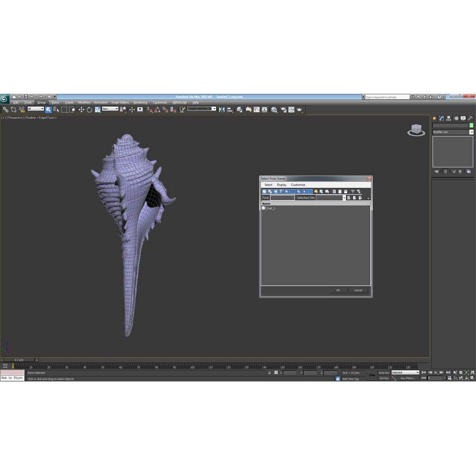Screen dimensions: 476x476
Task: Open the Material Editor
Action: (274, 110)
